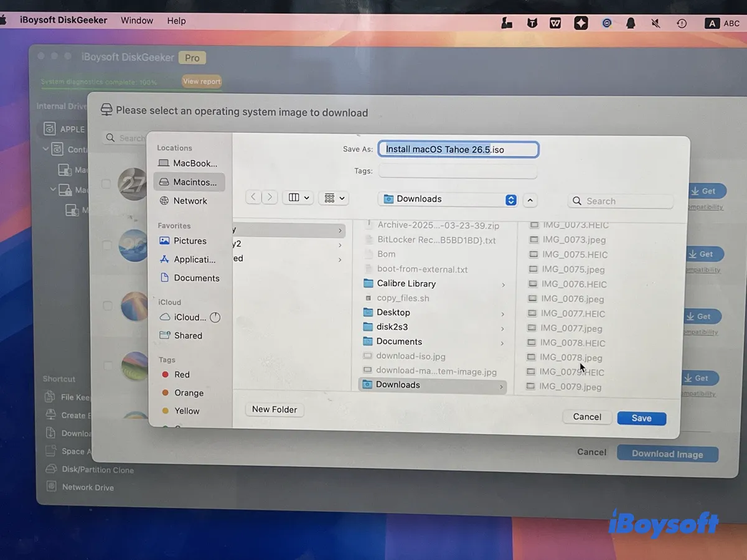This screenshot has width=747, height=560.
Task: Click the Tags input field
Action: (458, 171)
